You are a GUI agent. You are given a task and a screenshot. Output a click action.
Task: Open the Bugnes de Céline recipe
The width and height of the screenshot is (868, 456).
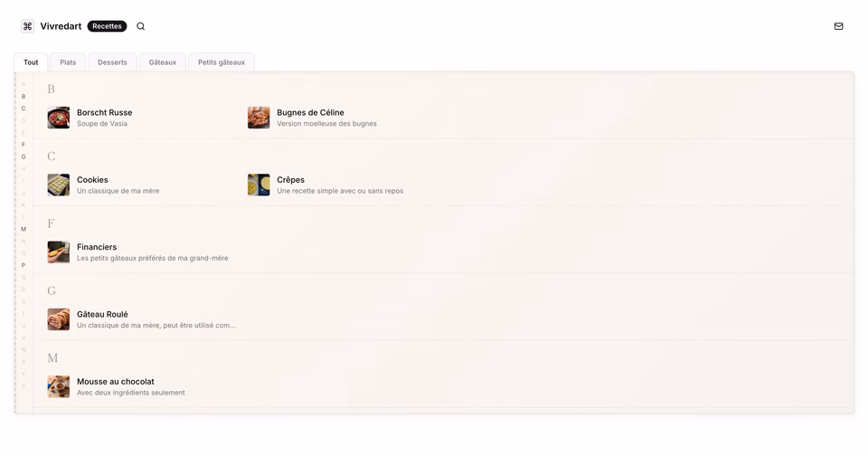pyautogui.click(x=312, y=118)
